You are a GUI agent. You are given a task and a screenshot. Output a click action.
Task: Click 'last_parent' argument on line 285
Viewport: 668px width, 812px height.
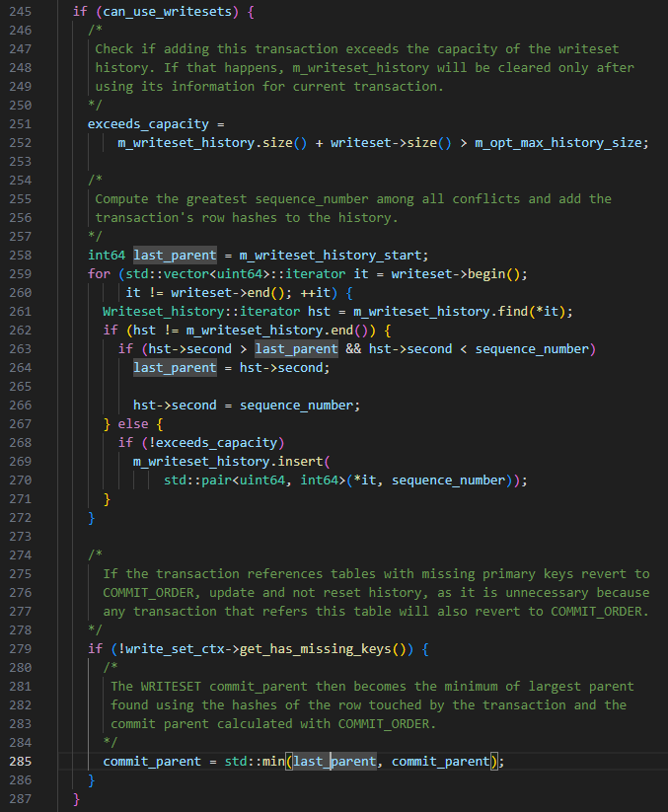point(334,762)
